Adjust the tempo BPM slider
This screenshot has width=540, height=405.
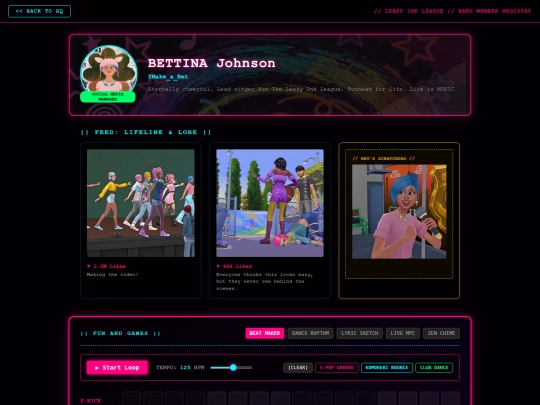231,367
